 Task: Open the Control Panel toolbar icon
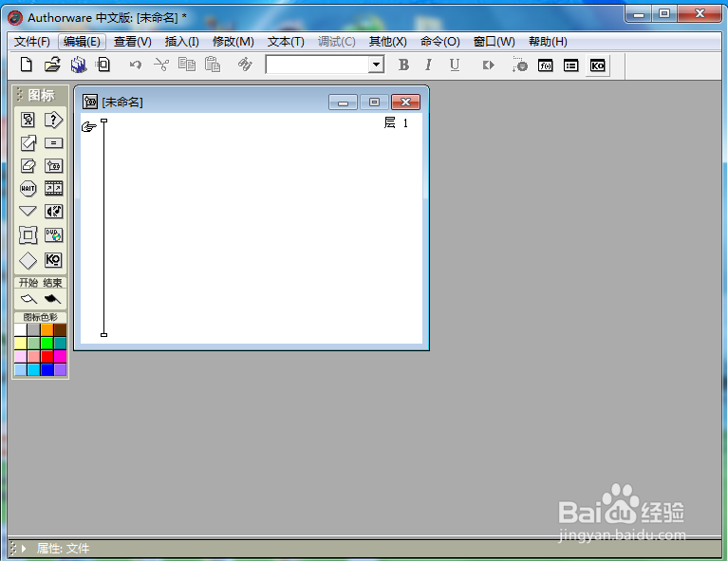pos(519,65)
